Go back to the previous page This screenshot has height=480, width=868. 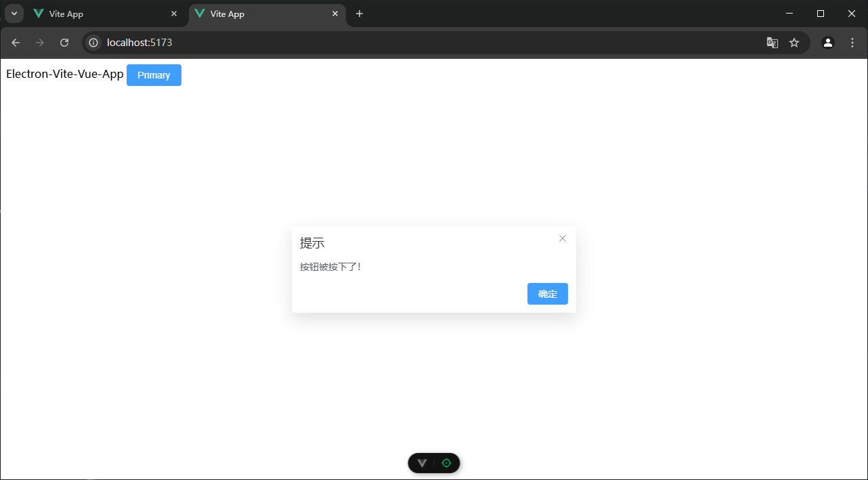tap(16, 43)
